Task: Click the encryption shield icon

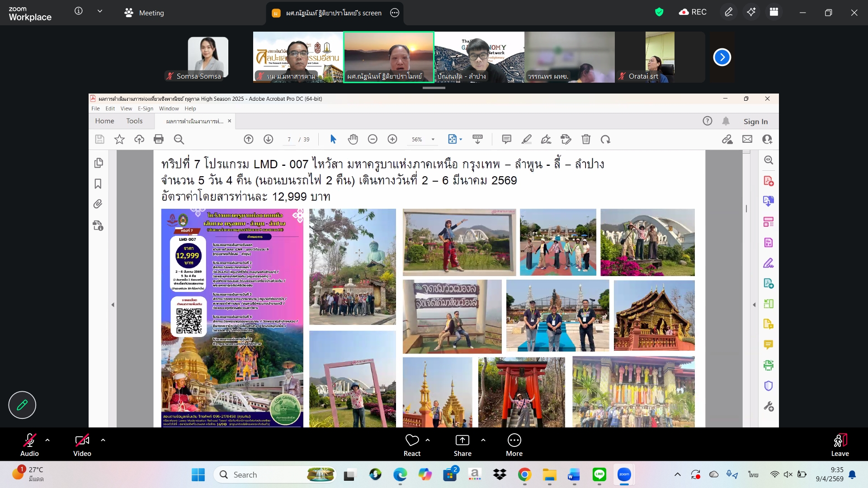Action: click(x=659, y=12)
